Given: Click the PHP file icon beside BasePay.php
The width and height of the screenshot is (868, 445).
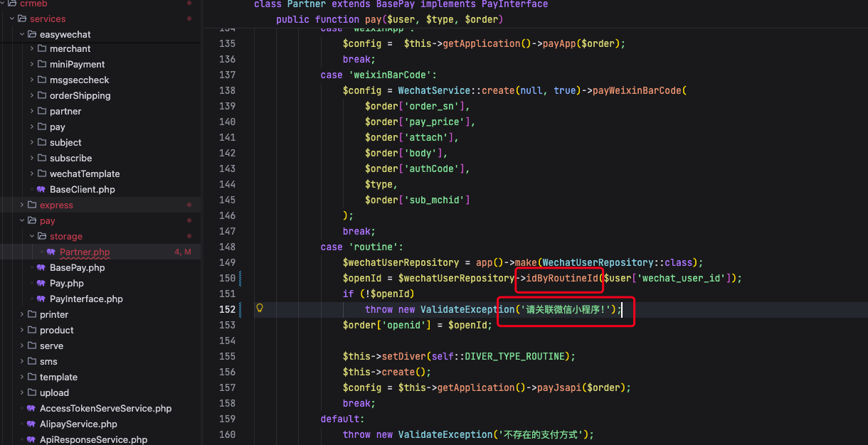Looking at the screenshot, I should pyautogui.click(x=41, y=267).
